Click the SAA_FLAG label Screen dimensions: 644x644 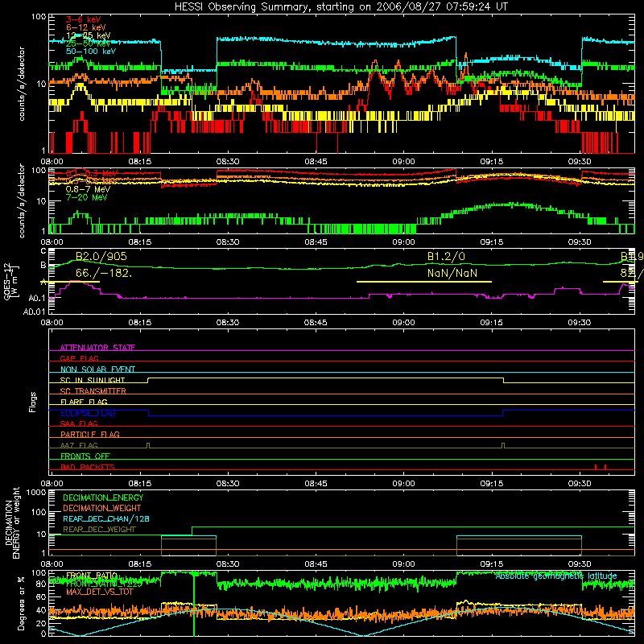click(79, 423)
